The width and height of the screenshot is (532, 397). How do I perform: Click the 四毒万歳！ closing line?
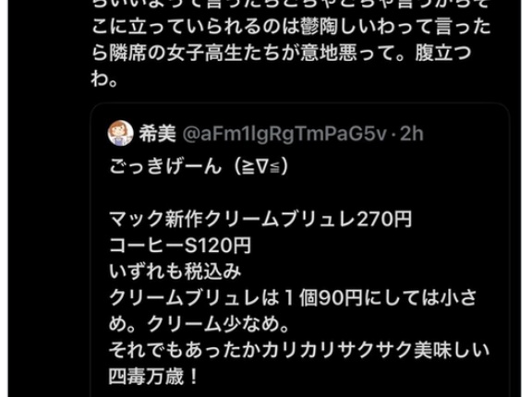[x=154, y=377]
